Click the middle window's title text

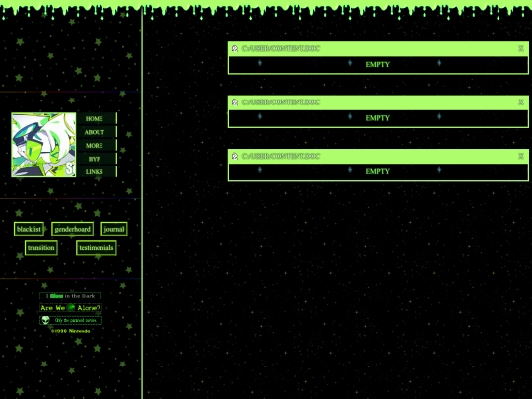point(281,102)
